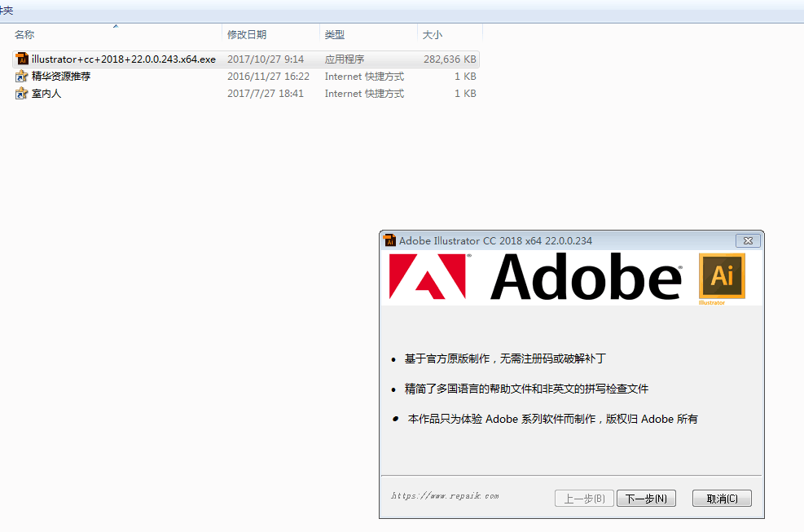Click text 基于官方原版制作，无需注册码或破解补丁
804x532 pixels.
(505, 358)
